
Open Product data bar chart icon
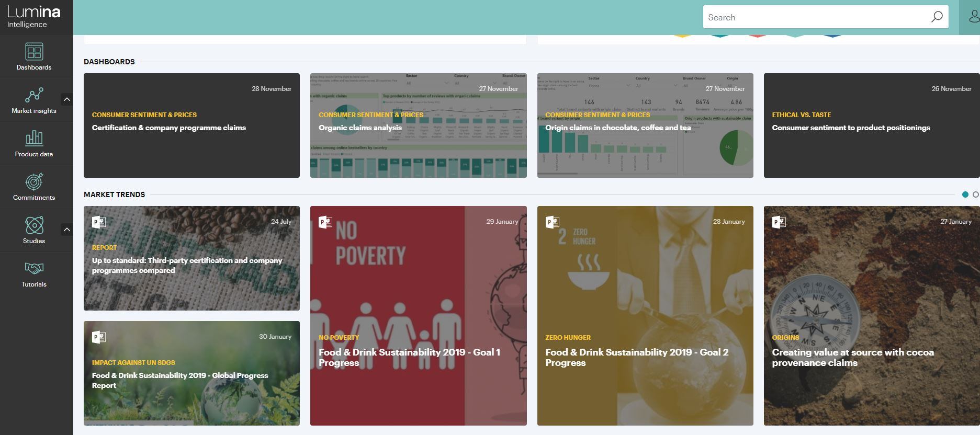[34, 139]
